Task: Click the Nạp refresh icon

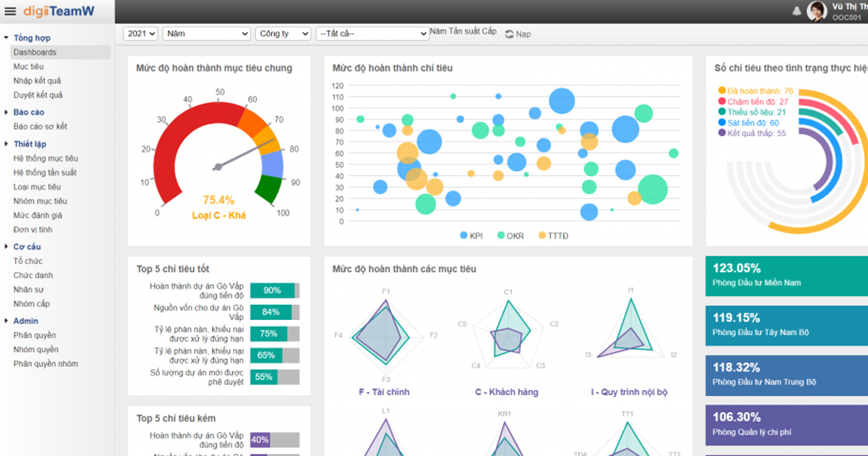Action: 509,34
